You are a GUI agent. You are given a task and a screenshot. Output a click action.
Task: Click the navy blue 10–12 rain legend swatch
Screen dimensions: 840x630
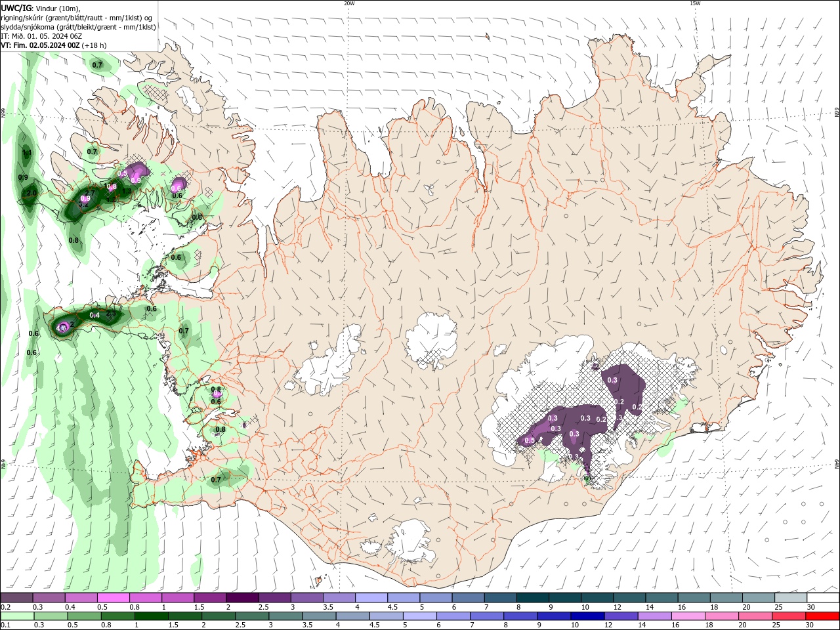coord(587,616)
